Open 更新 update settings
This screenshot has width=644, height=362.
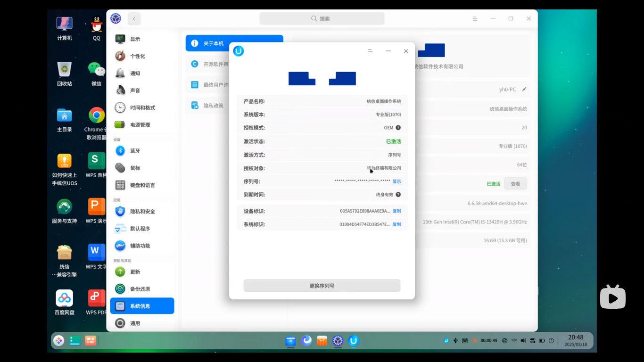click(x=142, y=272)
